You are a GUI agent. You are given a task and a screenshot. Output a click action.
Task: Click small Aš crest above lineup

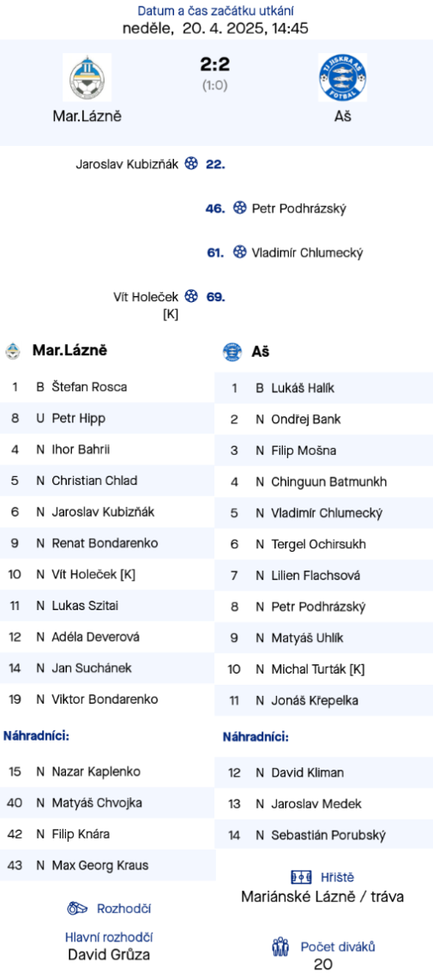click(232, 352)
